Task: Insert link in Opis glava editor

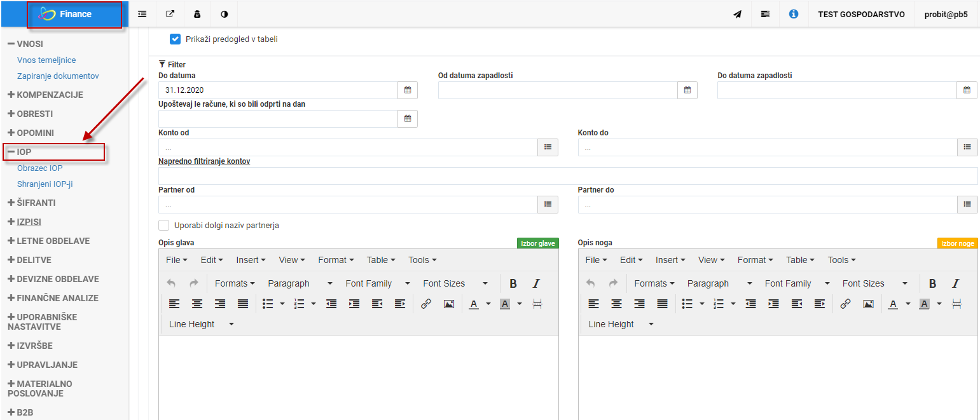Action: click(426, 304)
